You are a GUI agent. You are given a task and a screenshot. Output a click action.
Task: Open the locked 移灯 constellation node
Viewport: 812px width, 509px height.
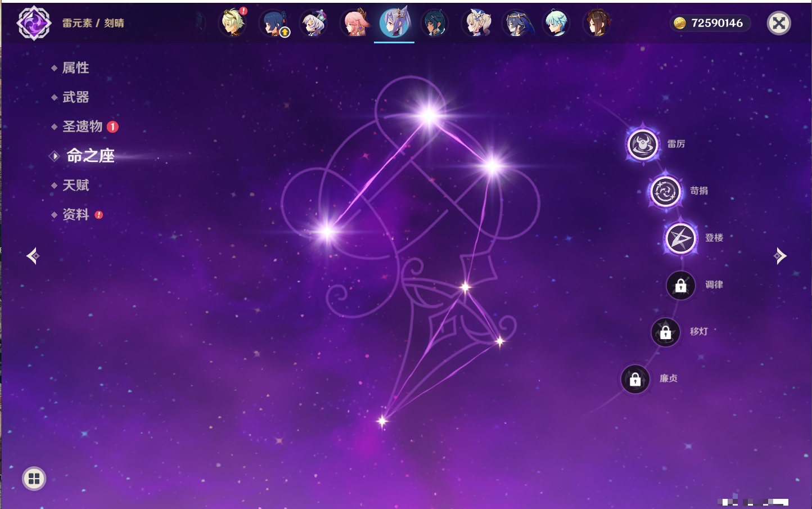pyautogui.click(x=665, y=332)
